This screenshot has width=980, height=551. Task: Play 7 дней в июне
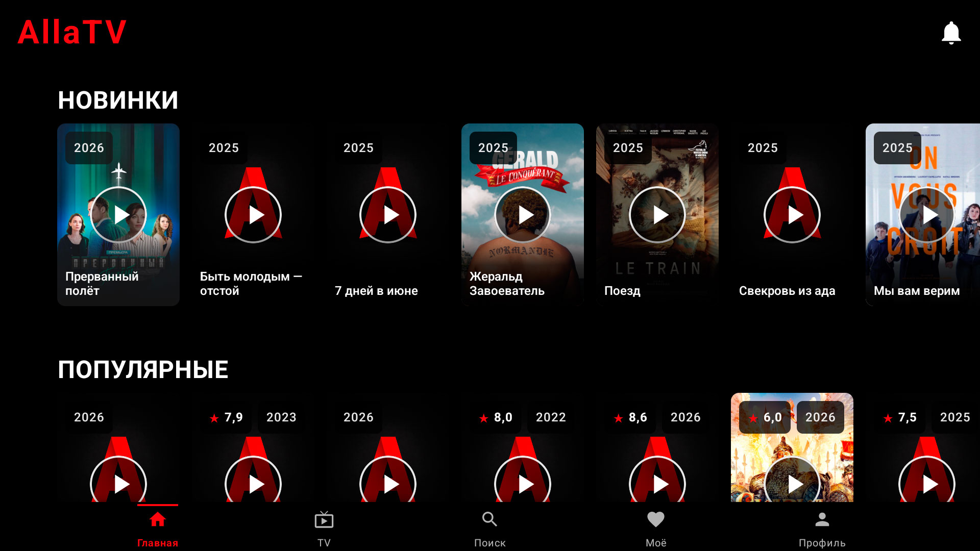pos(388,215)
